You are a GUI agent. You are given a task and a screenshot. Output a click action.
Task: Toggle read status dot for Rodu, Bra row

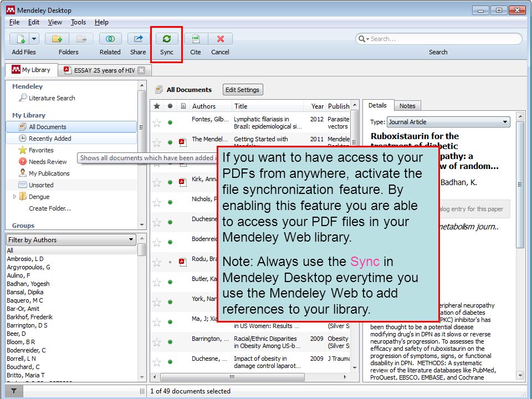pyautogui.click(x=170, y=262)
